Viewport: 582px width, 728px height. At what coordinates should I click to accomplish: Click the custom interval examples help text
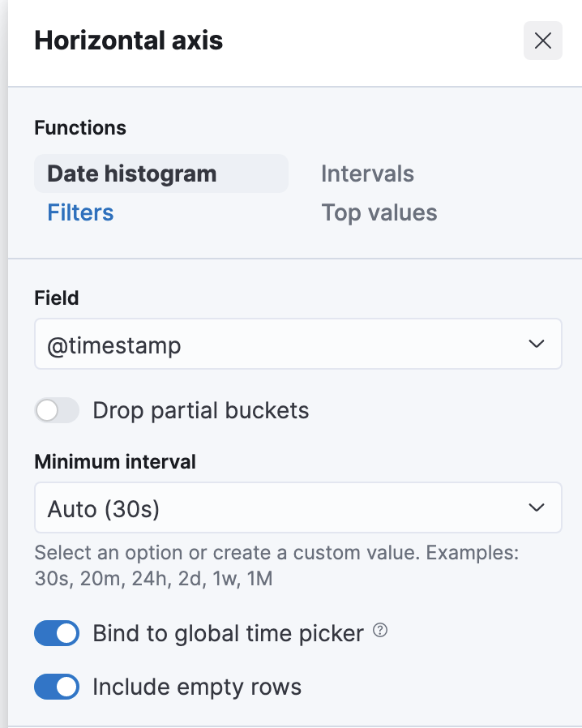coord(276,567)
